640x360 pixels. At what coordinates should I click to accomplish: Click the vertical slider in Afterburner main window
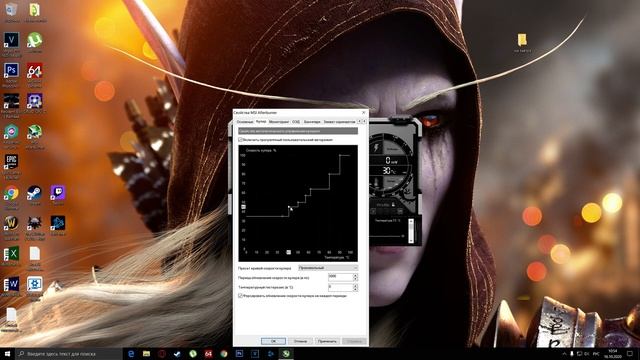coord(411,231)
